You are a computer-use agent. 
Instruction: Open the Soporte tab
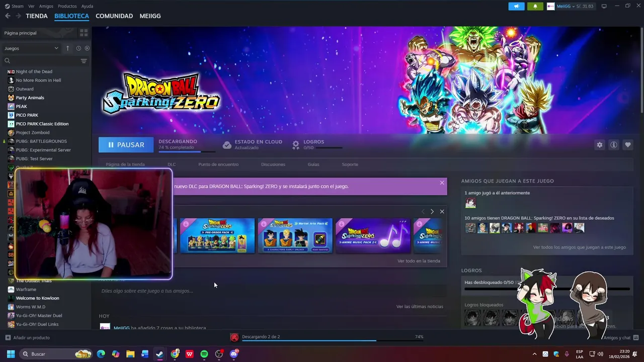[x=350, y=164]
